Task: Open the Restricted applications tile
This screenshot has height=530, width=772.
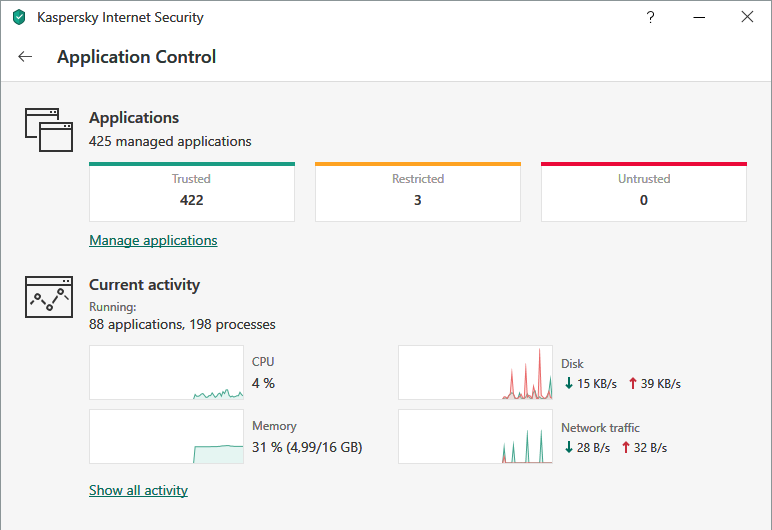Action: [418, 192]
